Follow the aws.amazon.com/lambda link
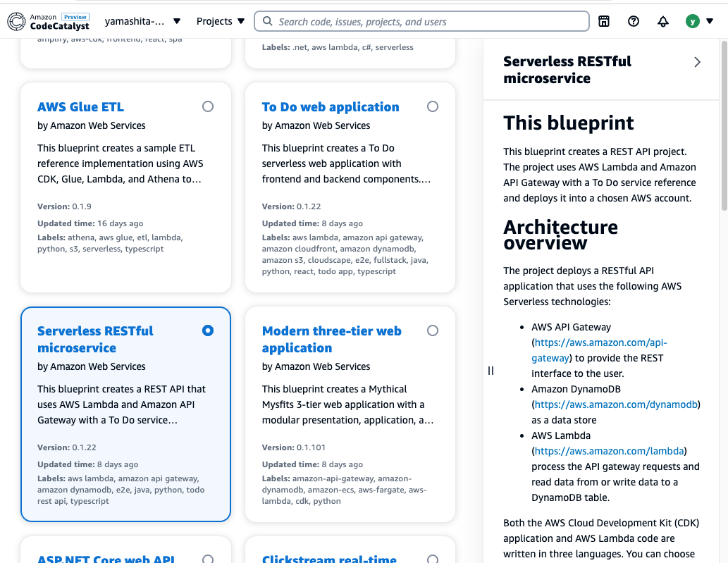 [x=609, y=451]
